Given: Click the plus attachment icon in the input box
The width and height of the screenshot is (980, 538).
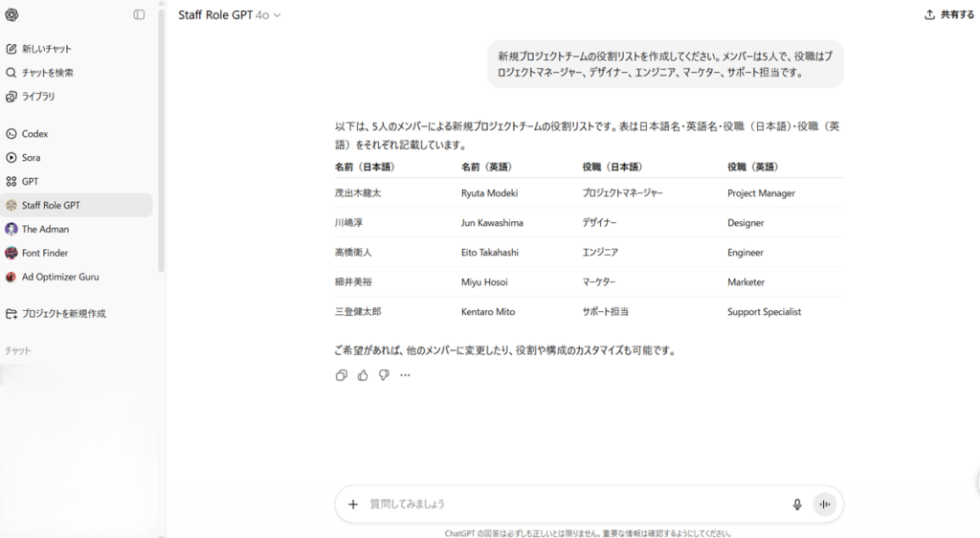Looking at the screenshot, I should point(353,504).
